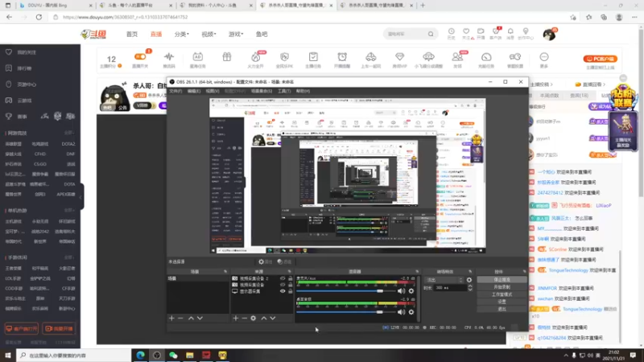This screenshot has height=362, width=644.
Task: Open source settings gear under sources list
Action: [254, 318]
